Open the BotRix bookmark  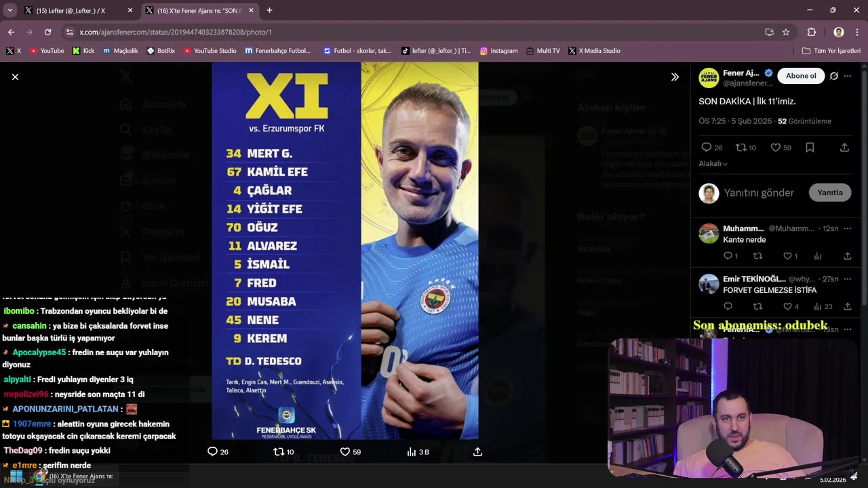click(x=161, y=51)
